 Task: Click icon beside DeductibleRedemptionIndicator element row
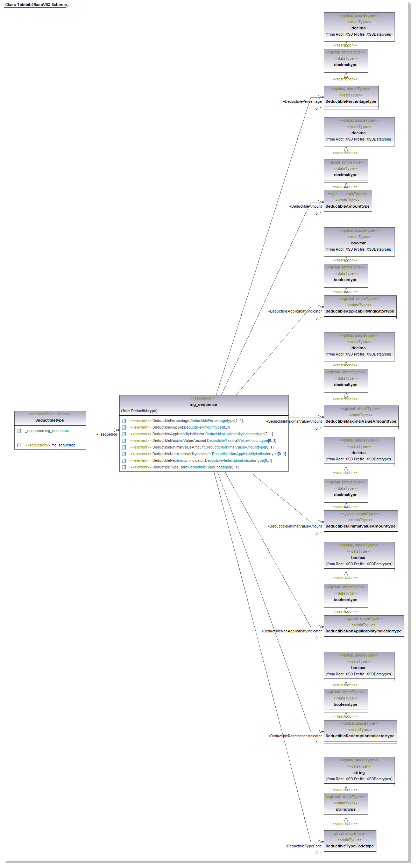[124, 461]
